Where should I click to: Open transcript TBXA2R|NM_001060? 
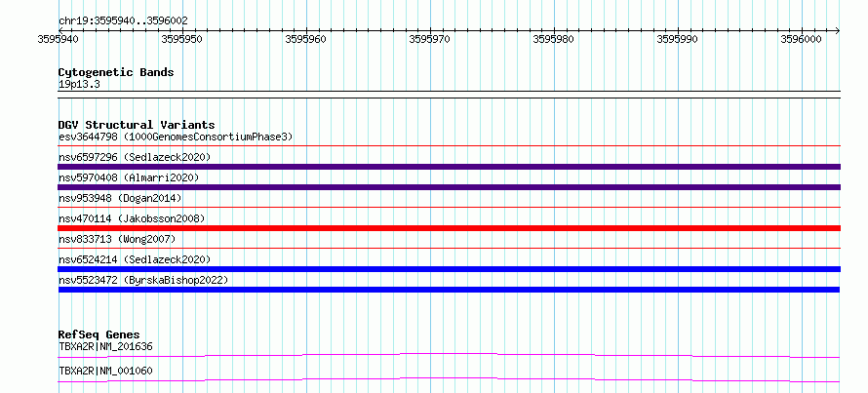click(x=105, y=371)
